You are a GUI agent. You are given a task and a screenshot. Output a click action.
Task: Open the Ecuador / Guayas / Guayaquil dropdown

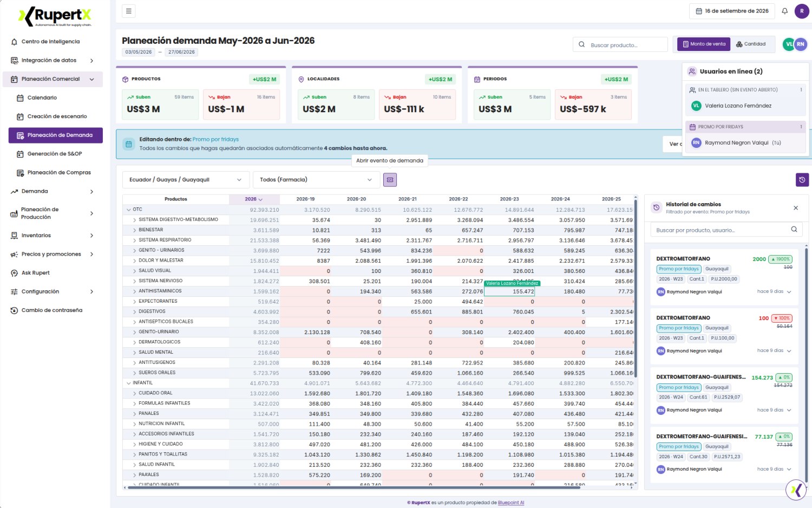pyautogui.click(x=186, y=180)
